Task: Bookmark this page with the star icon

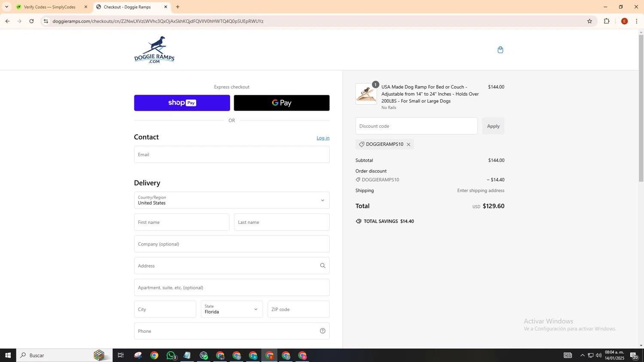Action: pyautogui.click(x=589, y=21)
